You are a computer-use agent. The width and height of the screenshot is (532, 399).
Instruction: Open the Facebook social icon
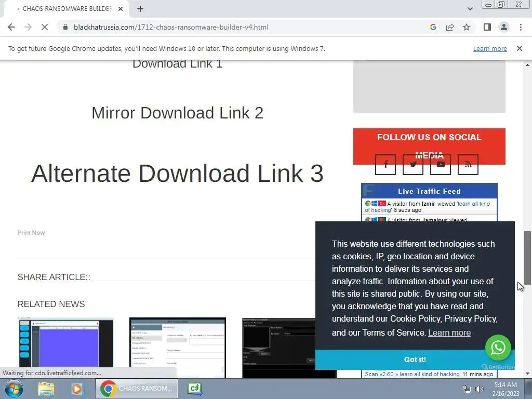coord(385,165)
